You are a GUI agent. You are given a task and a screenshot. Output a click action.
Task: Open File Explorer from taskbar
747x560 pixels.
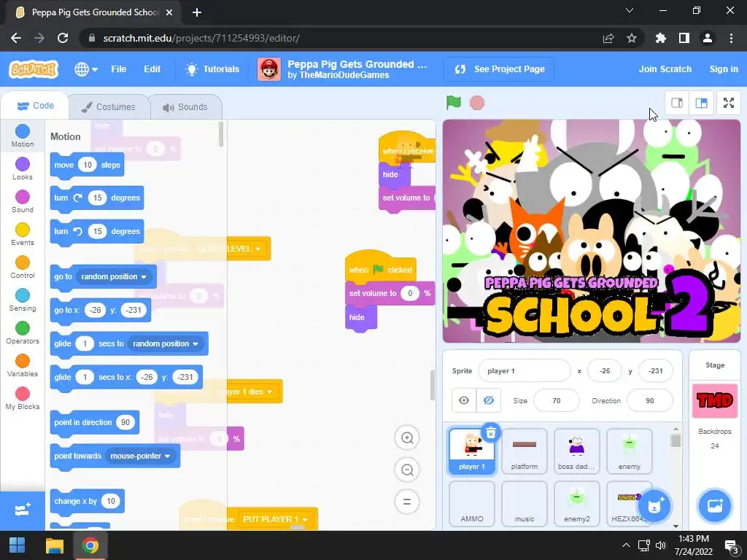[x=54, y=545]
